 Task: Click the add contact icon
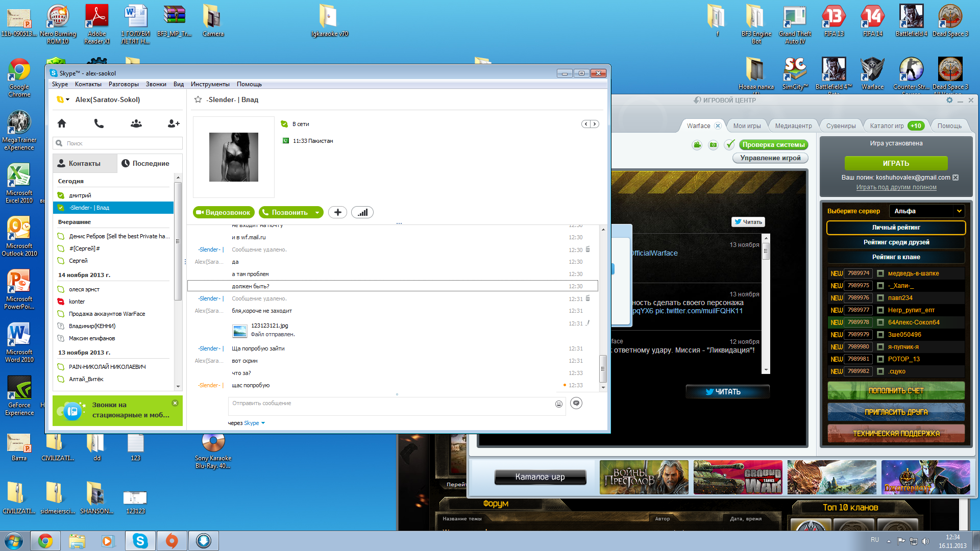coord(174,123)
